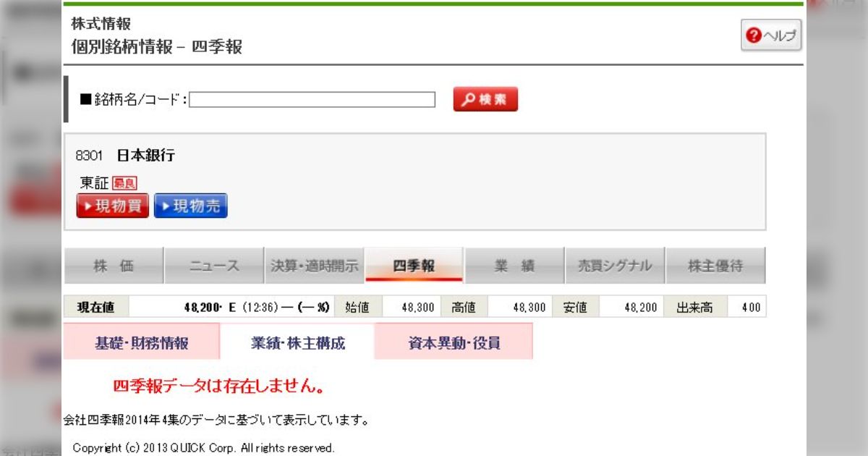Click the 検索 magnifier search button

pos(485,100)
